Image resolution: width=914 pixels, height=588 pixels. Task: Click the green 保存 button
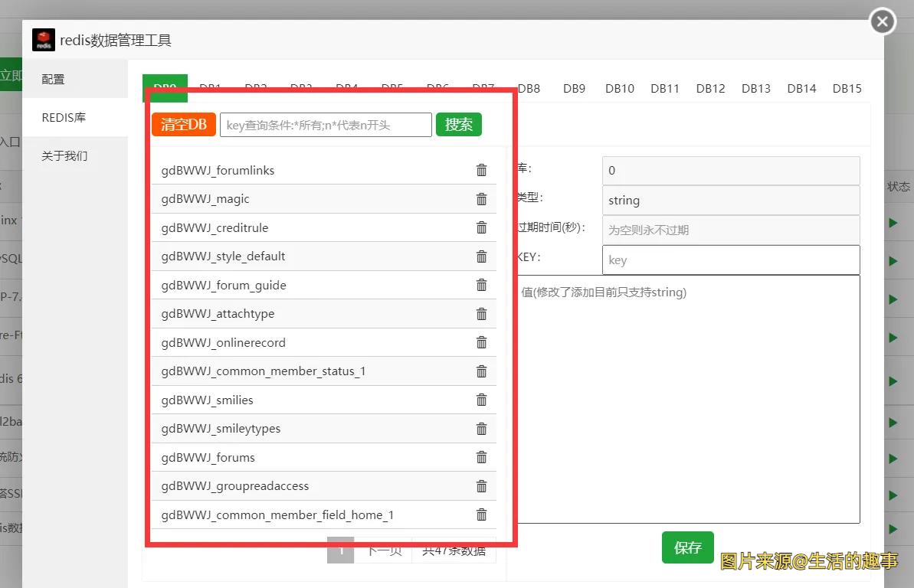pos(687,547)
